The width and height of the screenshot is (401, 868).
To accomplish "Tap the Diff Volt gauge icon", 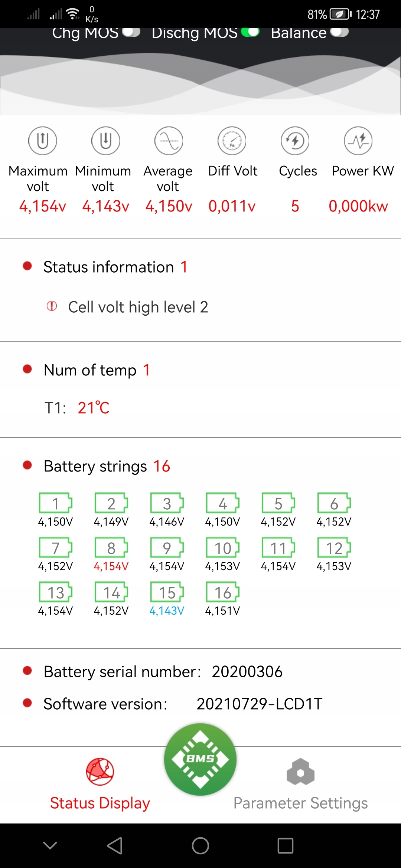I will [232, 141].
